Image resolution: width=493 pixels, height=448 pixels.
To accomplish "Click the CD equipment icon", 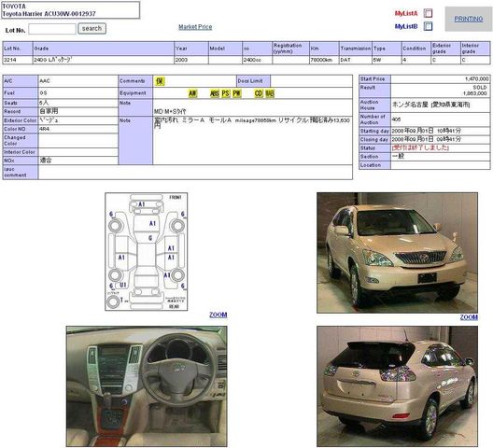I will (259, 93).
